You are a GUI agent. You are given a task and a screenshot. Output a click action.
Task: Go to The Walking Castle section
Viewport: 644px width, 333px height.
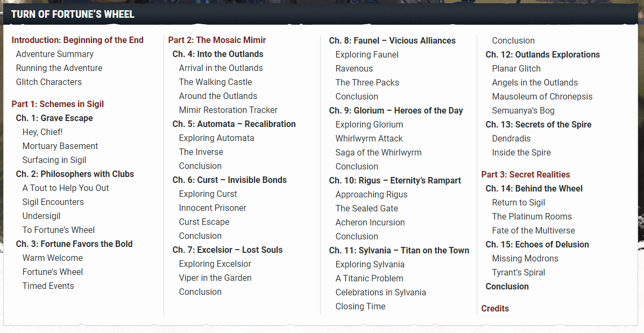point(215,82)
